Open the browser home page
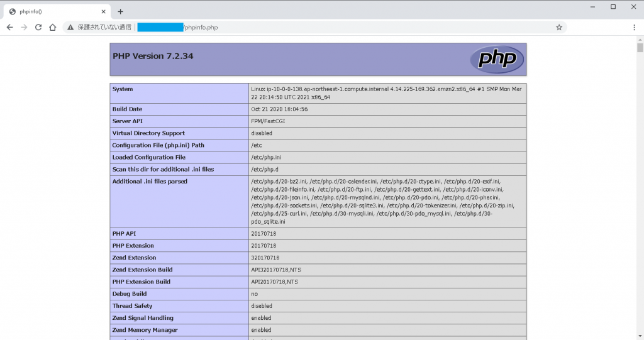644x340 pixels. (53, 28)
